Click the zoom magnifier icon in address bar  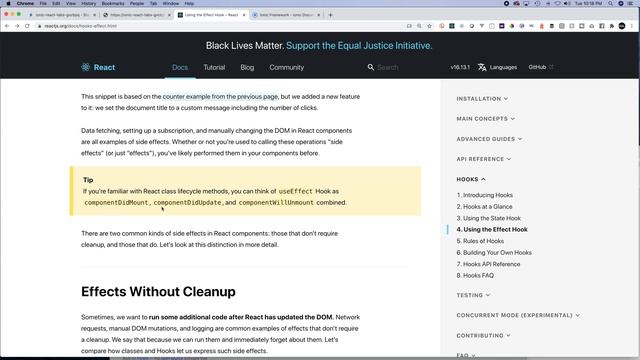click(x=419, y=26)
